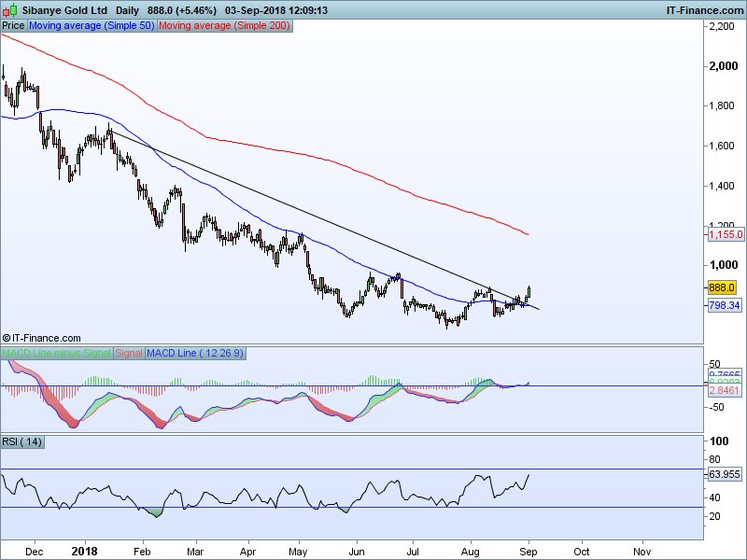Click the 2,000 price axis label
Screen dimensions: 747x560
coord(724,65)
